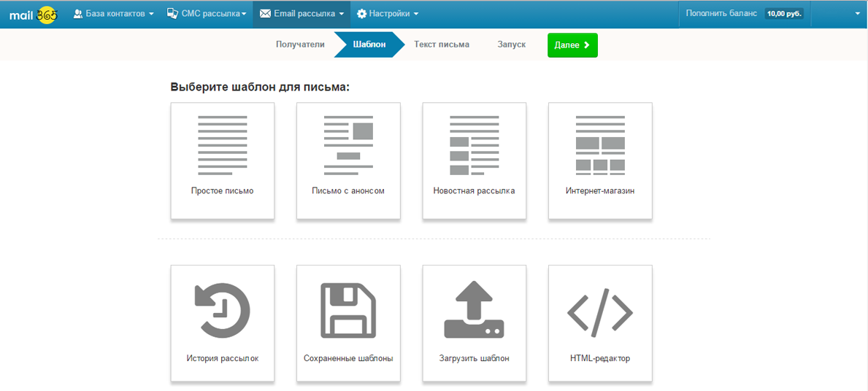The width and height of the screenshot is (868, 391).
Task: Open the account dropdown arrow at top right
Action: (856, 14)
